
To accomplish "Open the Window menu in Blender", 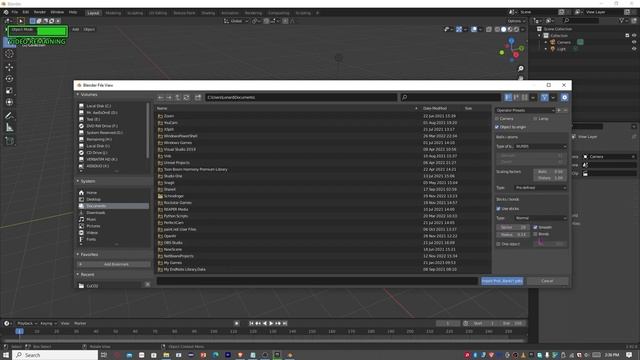I will click(57, 12).
